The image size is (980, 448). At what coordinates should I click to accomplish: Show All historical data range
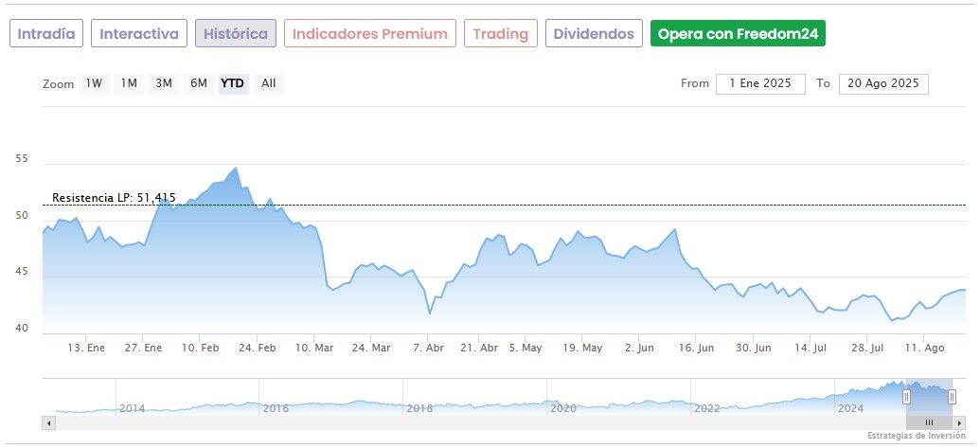(269, 83)
